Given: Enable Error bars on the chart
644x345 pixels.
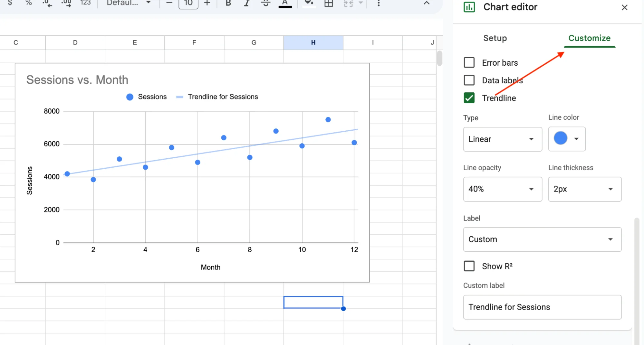Looking at the screenshot, I should (x=469, y=62).
